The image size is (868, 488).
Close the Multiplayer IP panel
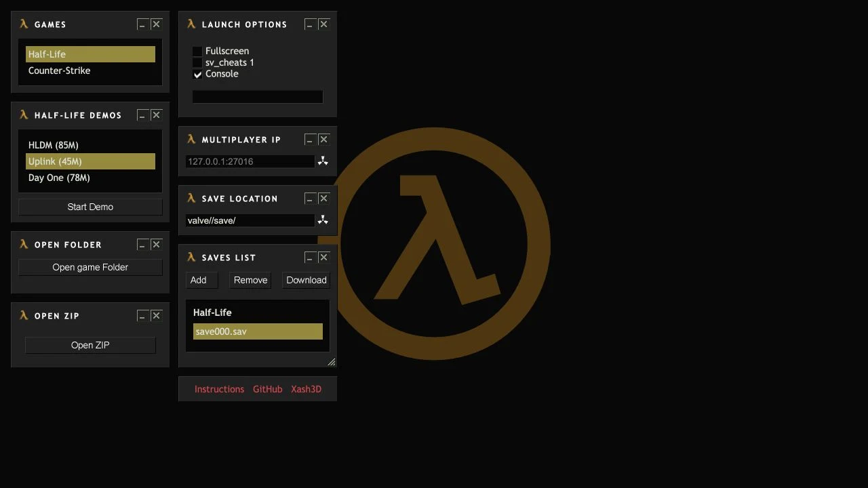click(x=323, y=140)
